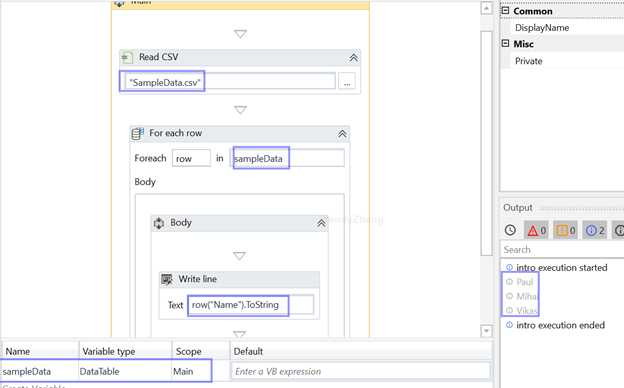The width and height of the screenshot is (624, 388).
Task: Edit the sampleData collection field
Action: (288, 158)
